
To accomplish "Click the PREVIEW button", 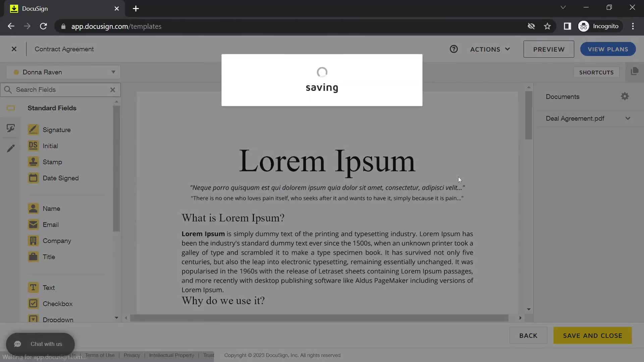I will [548, 49].
